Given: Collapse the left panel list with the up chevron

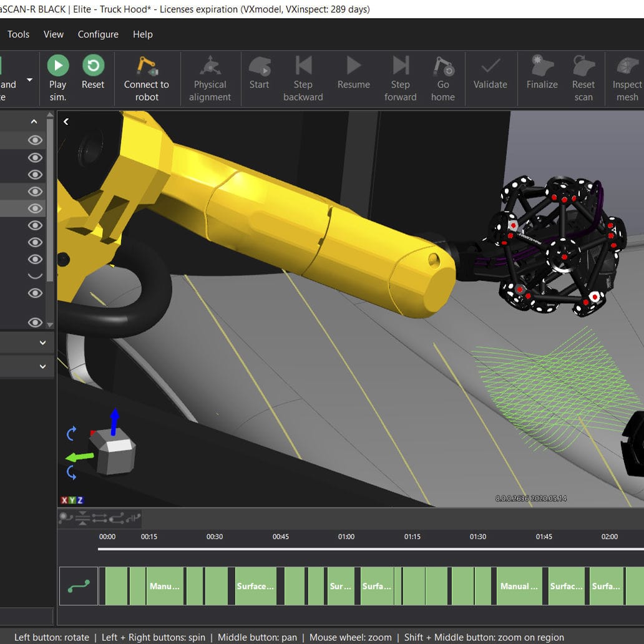Looking at the screenshot, I should click(34, 121).
